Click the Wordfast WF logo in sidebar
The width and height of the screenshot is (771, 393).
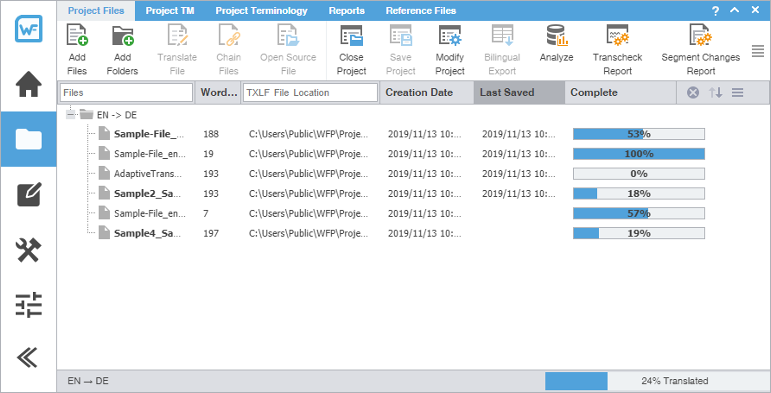click(29, 29)
